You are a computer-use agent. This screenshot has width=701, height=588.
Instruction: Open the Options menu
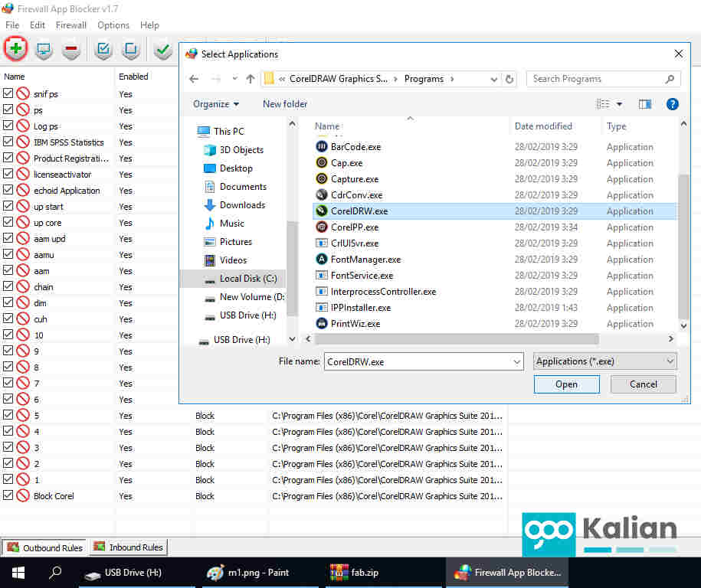click(x=113, y=25)
